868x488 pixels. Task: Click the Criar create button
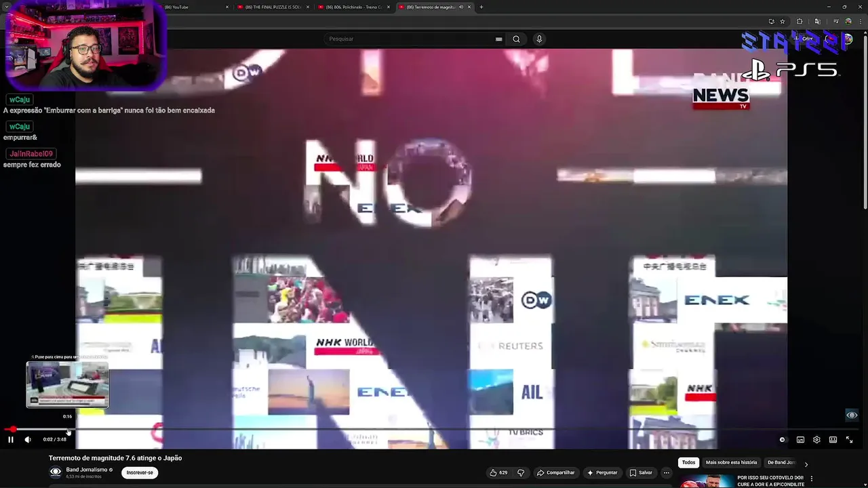pos(805,39)
